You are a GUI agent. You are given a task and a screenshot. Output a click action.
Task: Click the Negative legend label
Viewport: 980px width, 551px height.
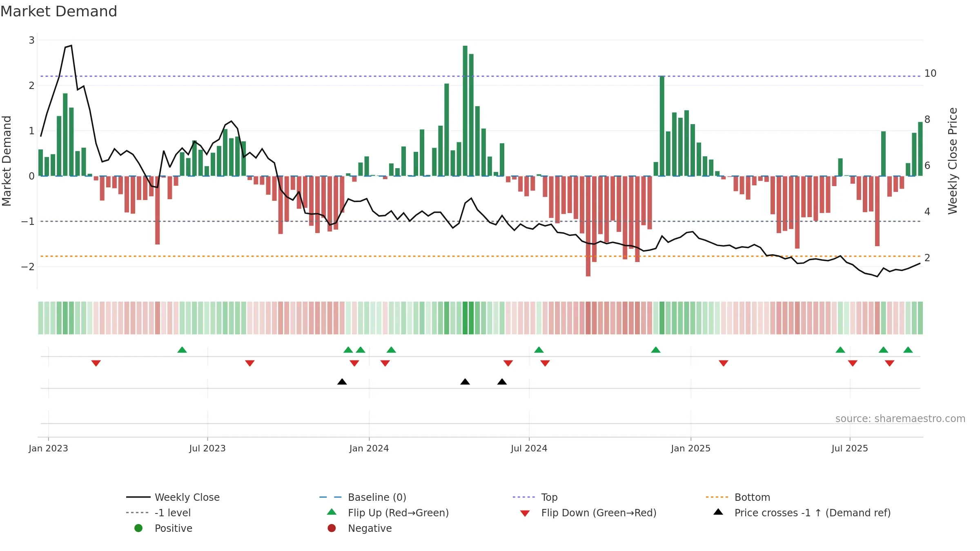(370, 528)
